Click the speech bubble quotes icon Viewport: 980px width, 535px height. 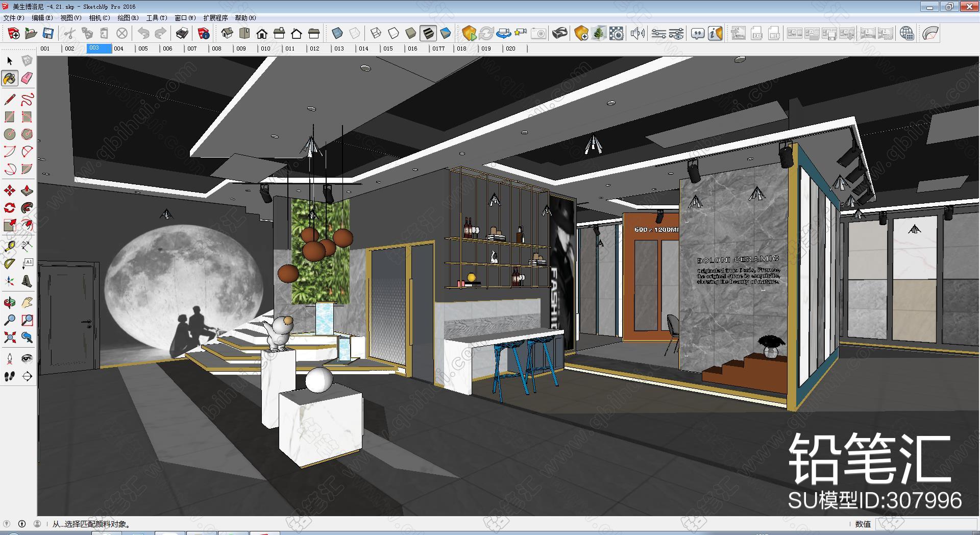[698, 34]
